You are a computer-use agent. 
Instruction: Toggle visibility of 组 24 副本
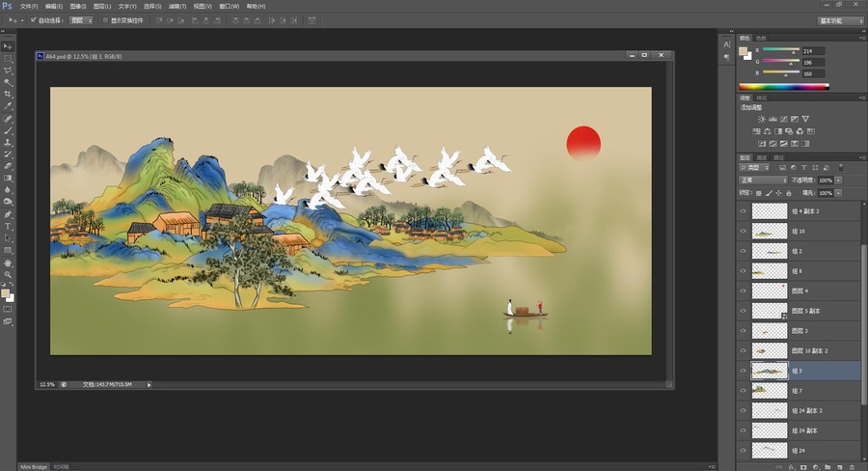click(x=744, y=430)
